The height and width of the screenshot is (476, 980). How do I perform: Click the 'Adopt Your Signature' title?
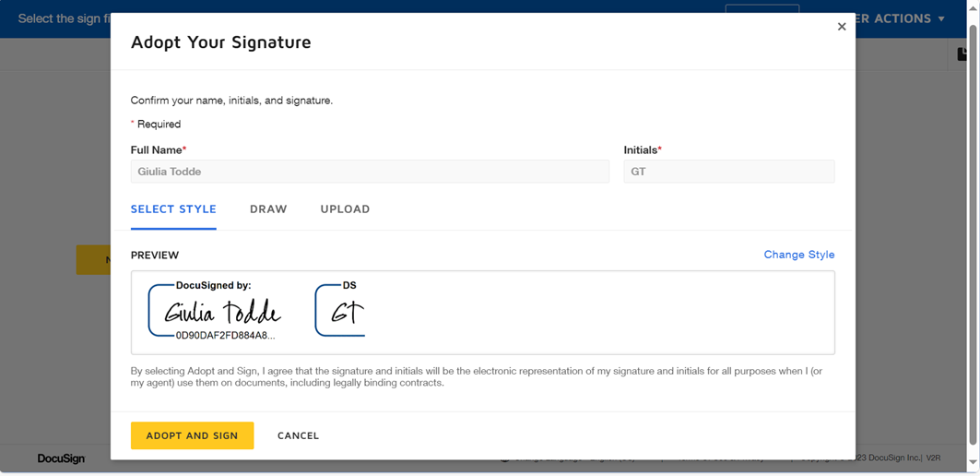click(220, 42)
